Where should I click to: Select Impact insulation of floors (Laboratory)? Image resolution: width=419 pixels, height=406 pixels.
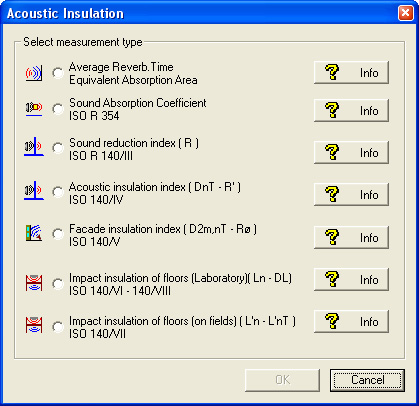58,284
